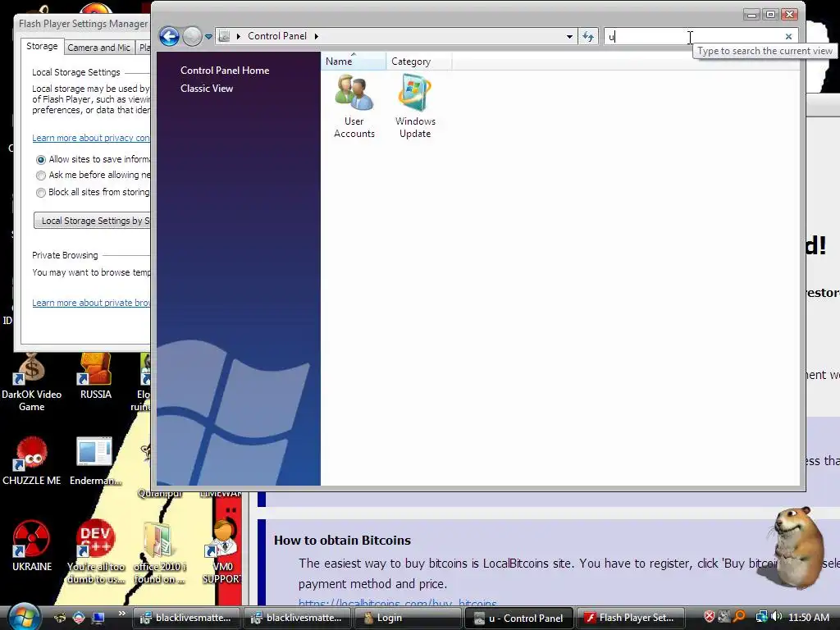Expand the arrow after Control Panel breadcrumb

pyautogui.click(x=317, y=36)
